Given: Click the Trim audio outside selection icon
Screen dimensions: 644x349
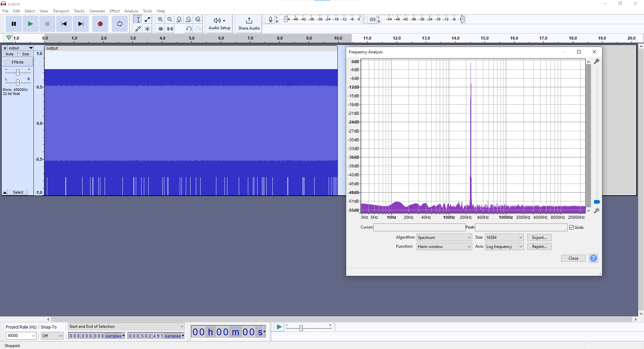Looking at the screenshot, I should tap(160, 29).
